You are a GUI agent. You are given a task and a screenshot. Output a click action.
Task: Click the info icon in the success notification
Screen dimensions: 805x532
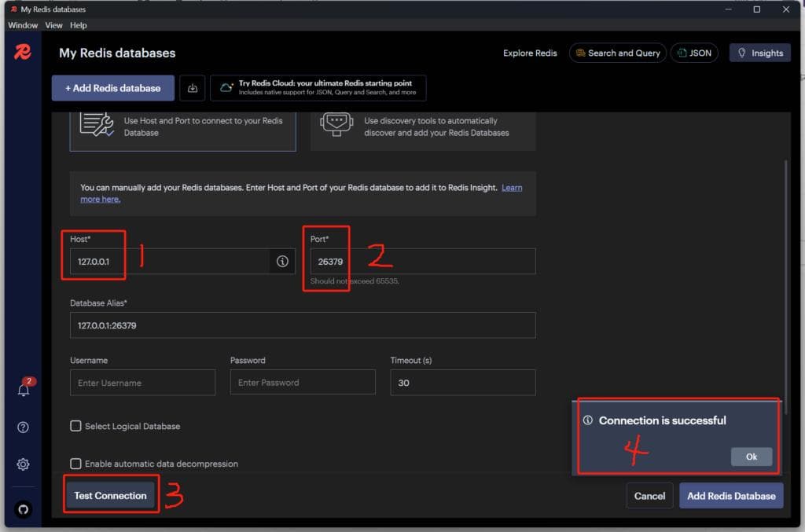click(x=588, y=420)
